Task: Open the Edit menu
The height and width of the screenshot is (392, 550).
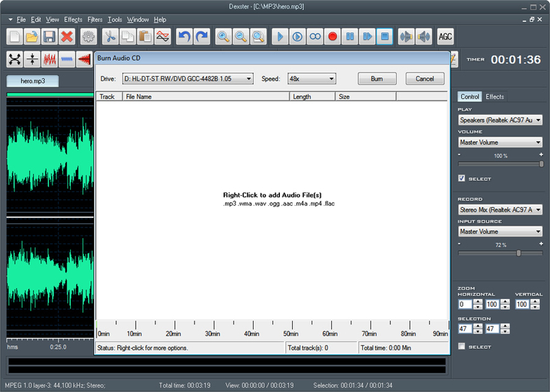Action: coord(36,20)
